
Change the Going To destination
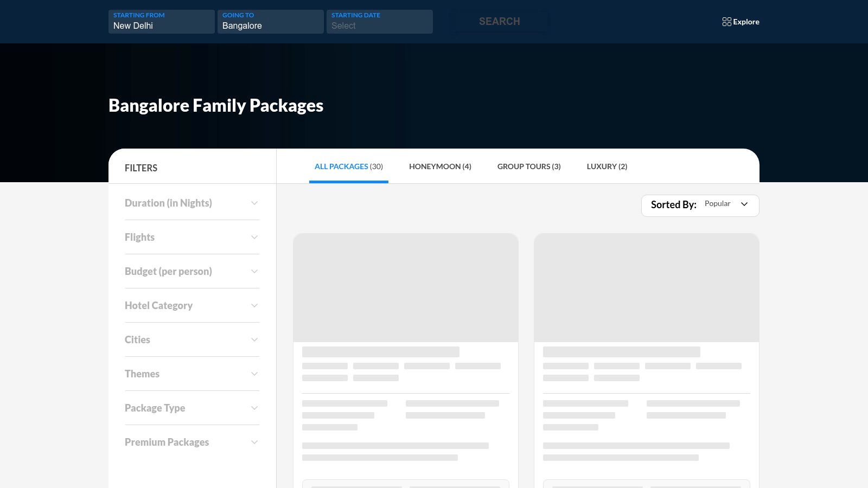point(270,25)
